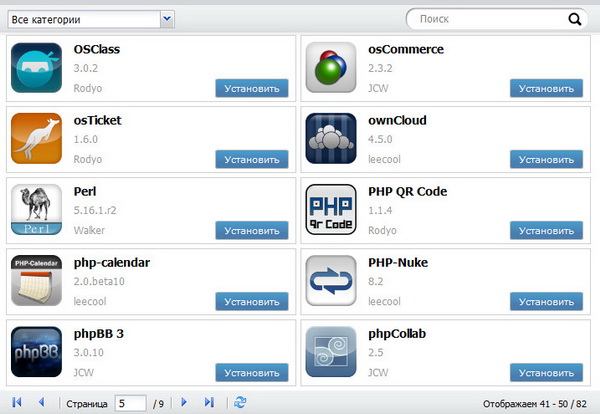Viewport: 600px width, 414px height.
Task: Refresh the package list
Action: [x=239, y=402]
